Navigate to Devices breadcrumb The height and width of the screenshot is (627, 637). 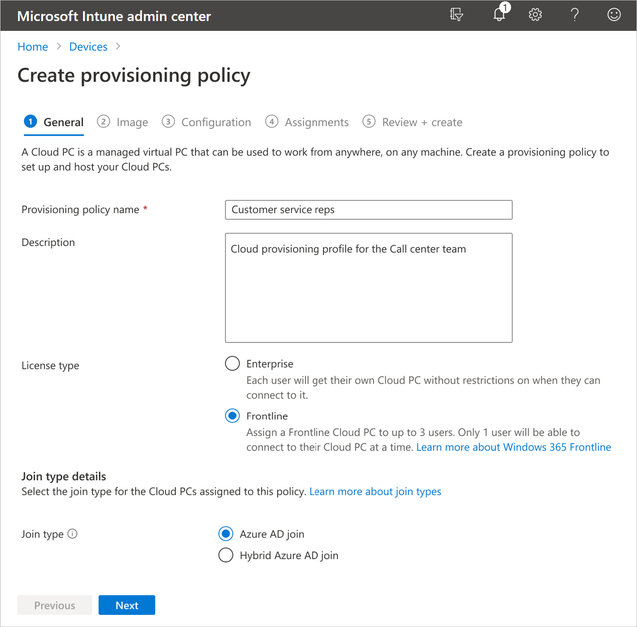click(x=88, y=47)
